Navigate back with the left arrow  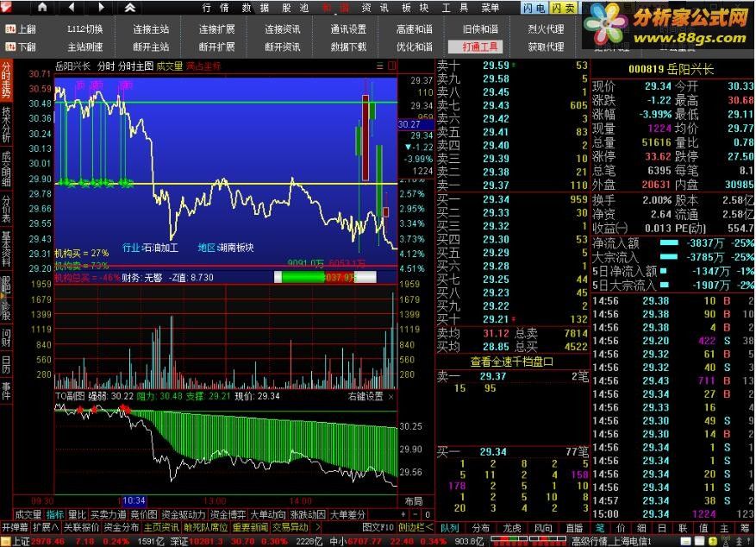[x=72, y=7]
